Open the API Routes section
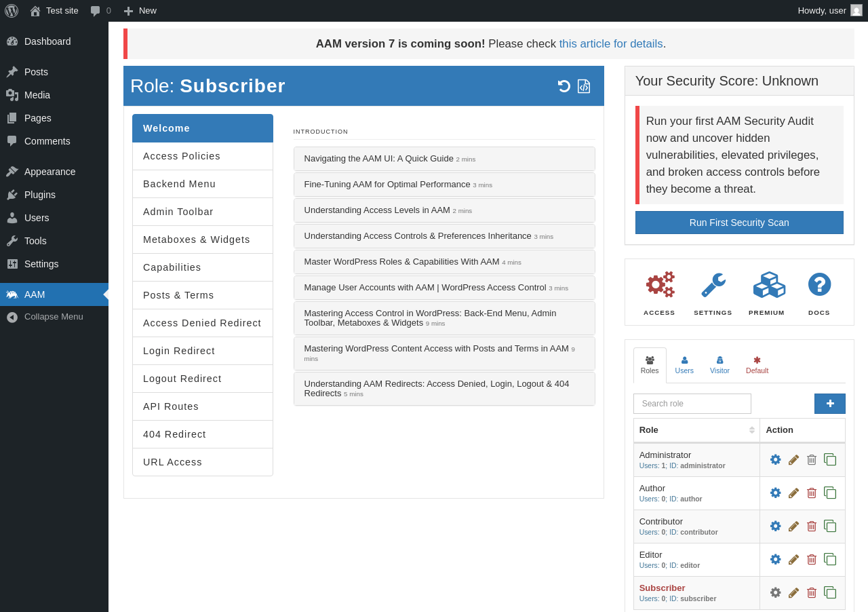Viewport: 868px width, 612px height. pyautogui.click(x=203, y=406)
